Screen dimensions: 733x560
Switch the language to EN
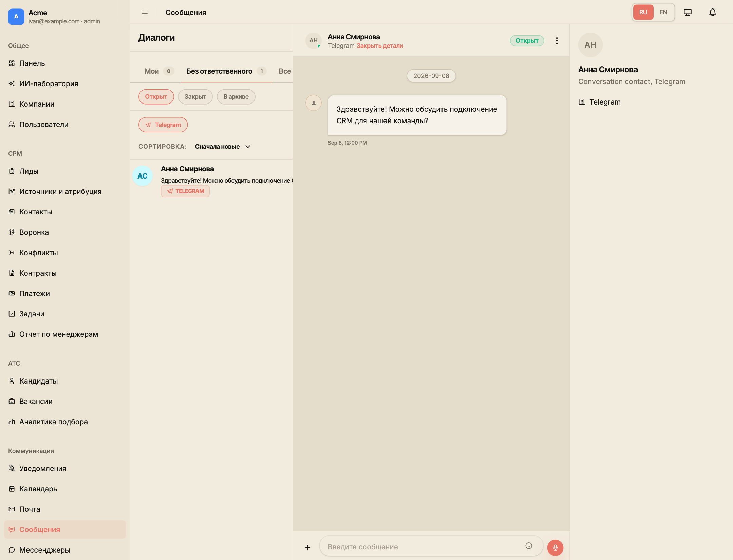point(663,12)
